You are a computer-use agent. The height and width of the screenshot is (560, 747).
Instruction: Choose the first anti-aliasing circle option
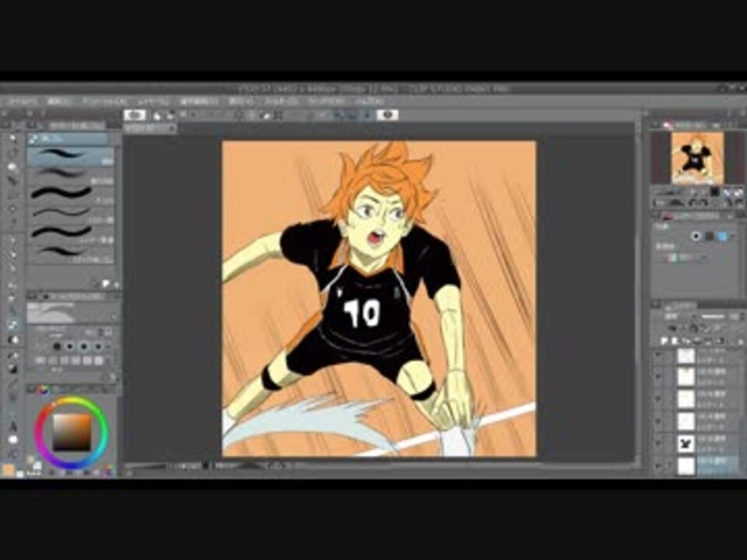pyautogui.click(x=57, y=346)
